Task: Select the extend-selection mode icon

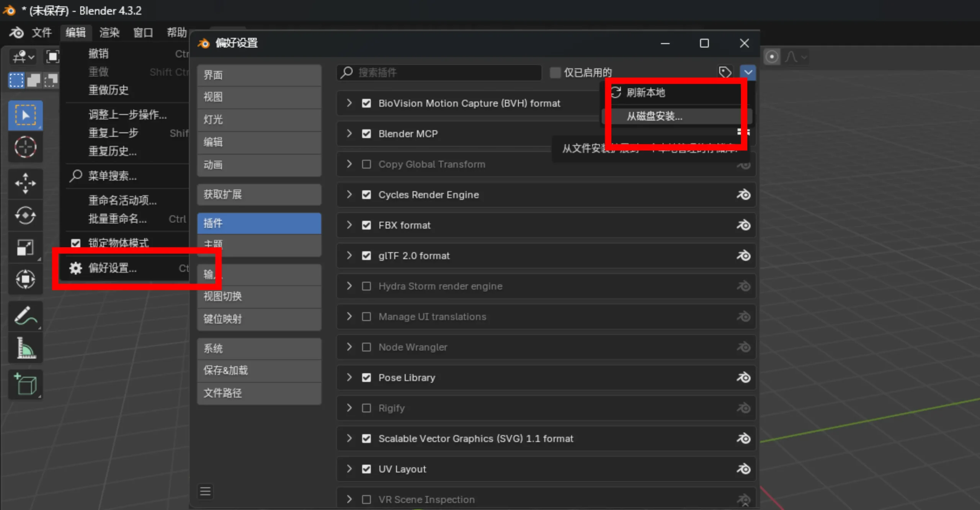Action: pos(33,80)
